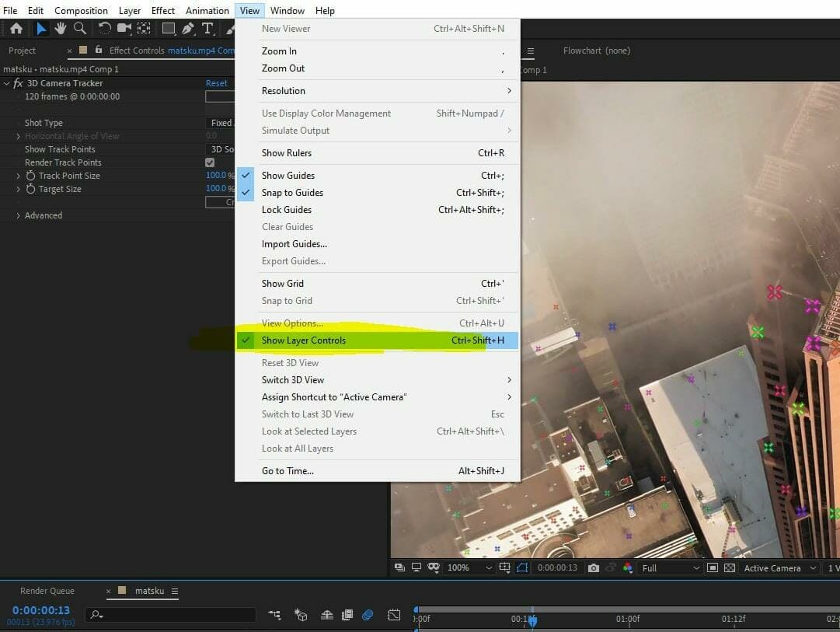840x632 pixels.
Task: Open the Composition menu
Action: pos(81,11)
